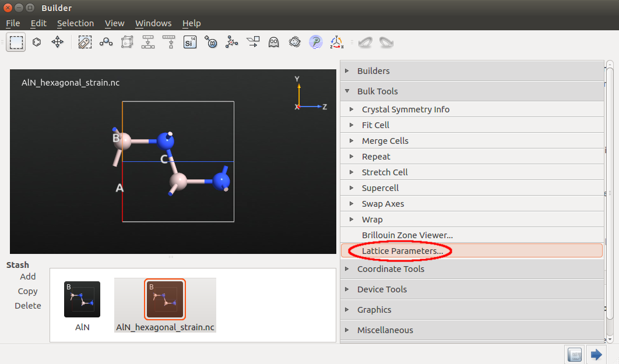
Task: Open the Edit menu
Action: tap(38, 23)
